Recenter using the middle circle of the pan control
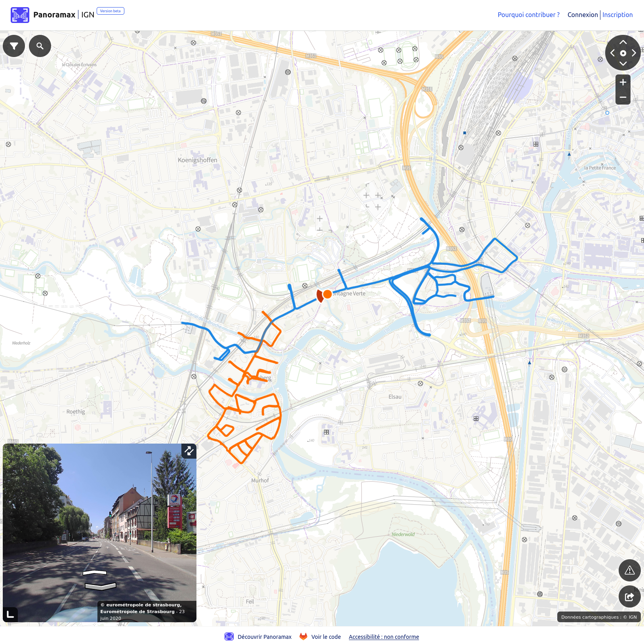Viewport: 644px width, 644px height. [x=623, y=53]
